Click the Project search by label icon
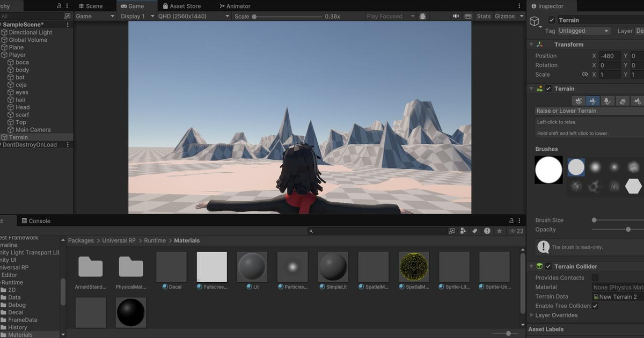The height and width of the screenshot is (338, 644). coord(474,231)
